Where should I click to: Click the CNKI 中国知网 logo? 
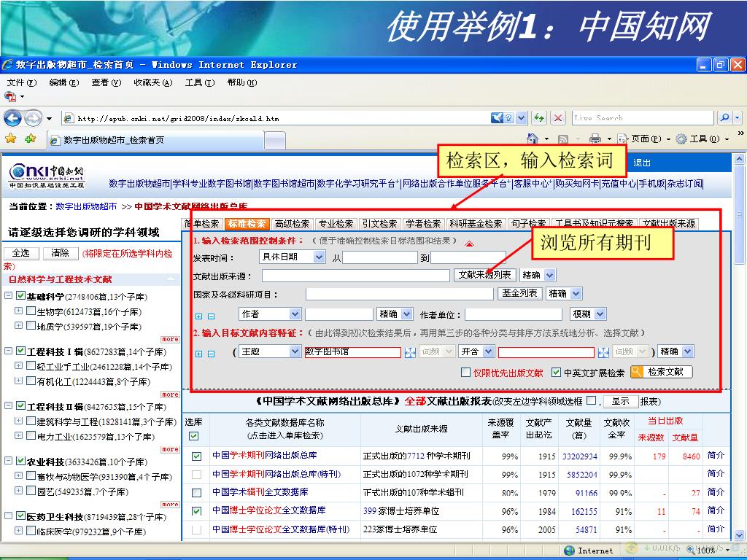pos(46,176)
